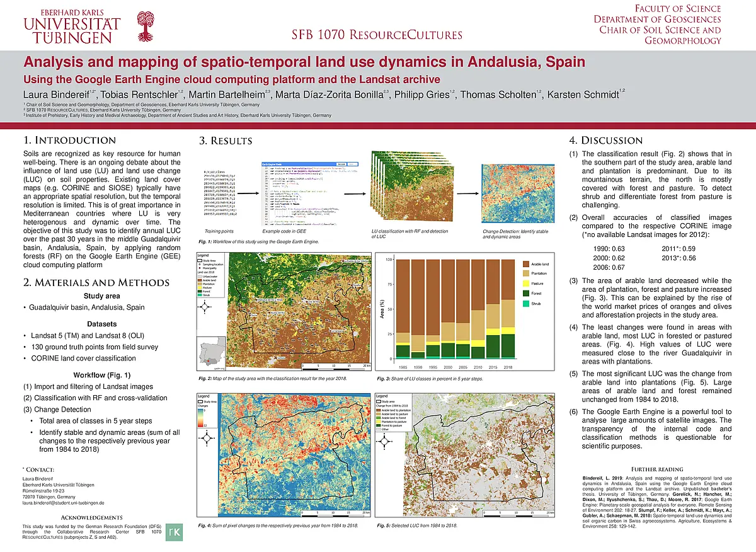Click the Rümelinstraße 19-23 address line

[x=43, y=492]
